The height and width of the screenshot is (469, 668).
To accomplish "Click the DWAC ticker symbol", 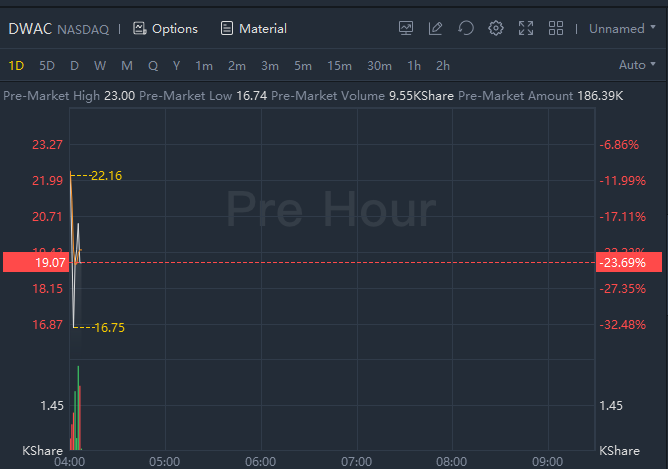I will click(x=30, y=28).
